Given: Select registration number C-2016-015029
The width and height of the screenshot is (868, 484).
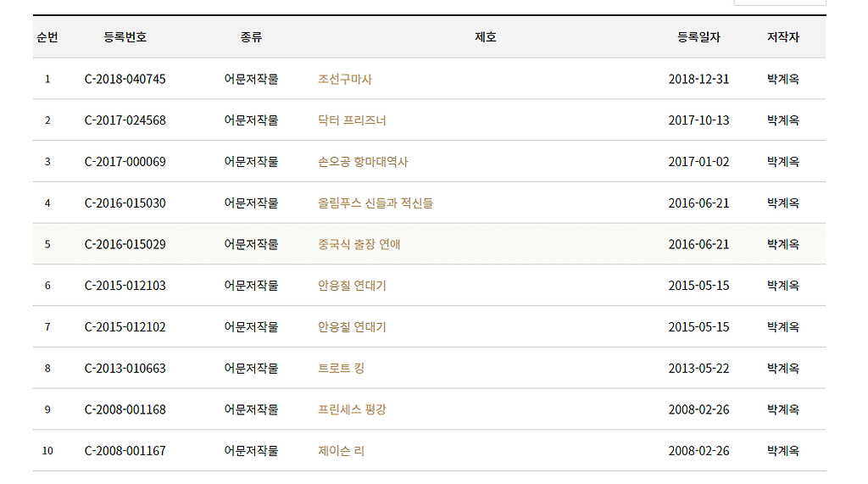Looking at the screenshot, I should (125, 244).
